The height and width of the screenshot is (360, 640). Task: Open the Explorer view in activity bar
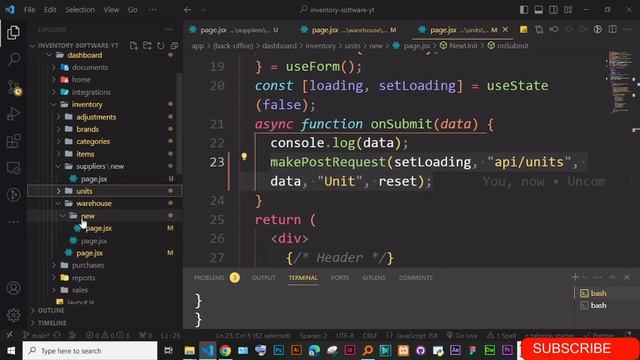pyautogui.click(x=13, y=33)
